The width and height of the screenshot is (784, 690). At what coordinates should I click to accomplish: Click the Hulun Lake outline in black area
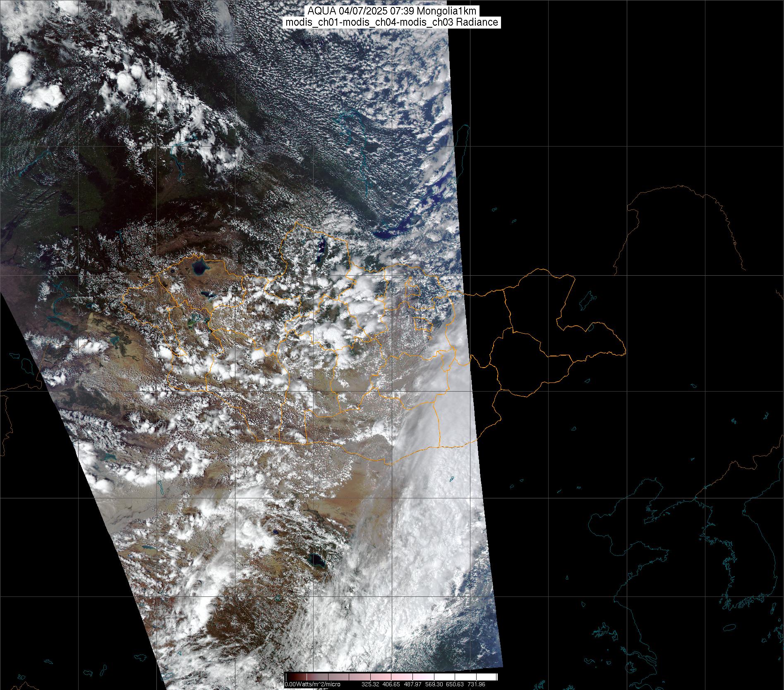[x=587, y=301]
